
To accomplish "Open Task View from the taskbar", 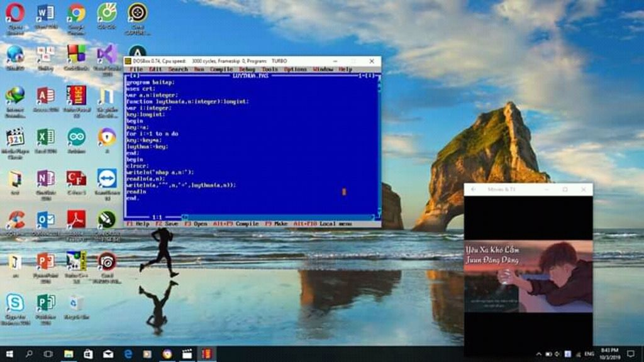I will point(48,354).
